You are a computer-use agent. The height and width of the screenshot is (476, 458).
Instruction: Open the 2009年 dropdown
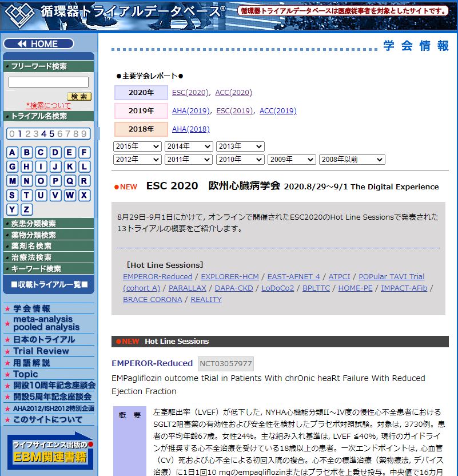point(292,160)
